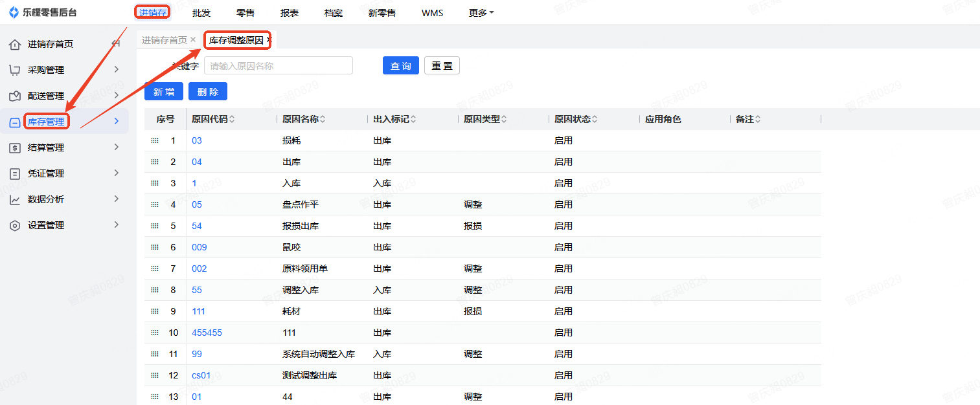Switch to the 进销存首页 tab
This screenshot has height=405, width=980.
(165, 40)
